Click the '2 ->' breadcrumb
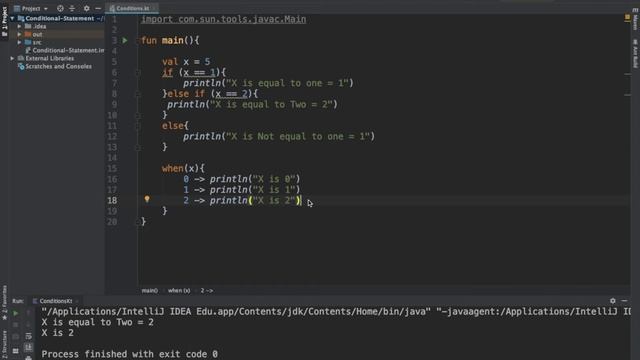This screenshot has height=360, width=640. pos(207,291)
